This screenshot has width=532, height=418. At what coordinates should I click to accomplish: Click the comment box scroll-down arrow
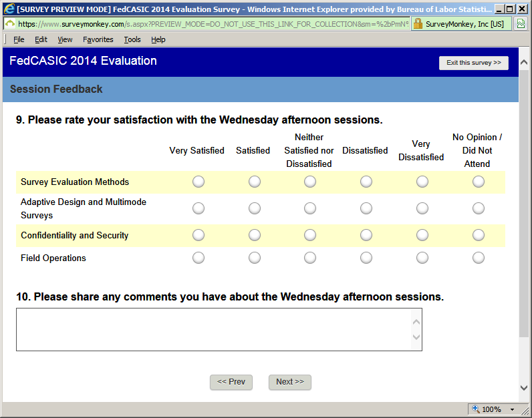tap(416, 337)
